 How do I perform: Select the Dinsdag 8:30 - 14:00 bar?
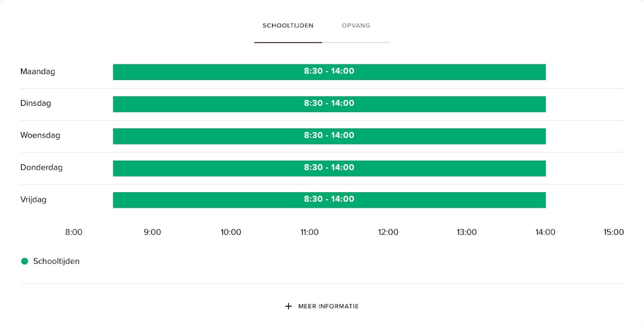(329, 104)
